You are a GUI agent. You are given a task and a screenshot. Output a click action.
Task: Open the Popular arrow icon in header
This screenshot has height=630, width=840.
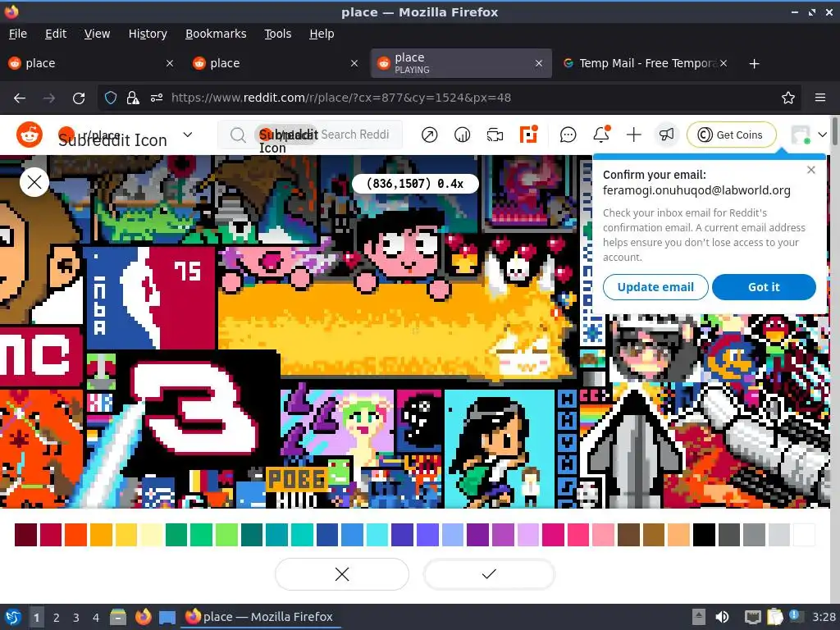[429, 135]
